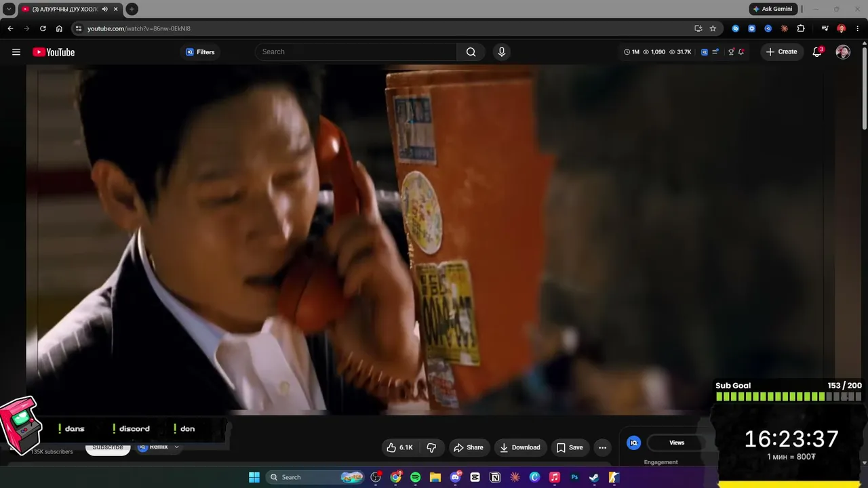Image resolution: width=868 pixels, height=488 pixels.
Task: Open Notion from the taskbar
Action: coord(495,477)
